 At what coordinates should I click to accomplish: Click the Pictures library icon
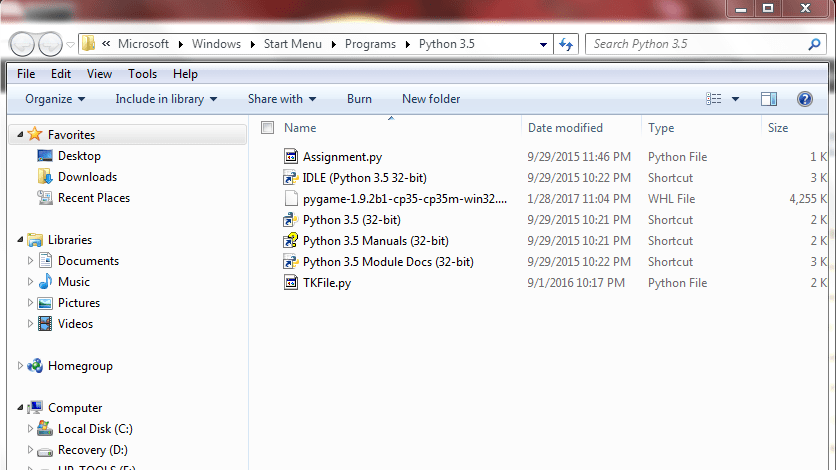click(x=45, y=303)
